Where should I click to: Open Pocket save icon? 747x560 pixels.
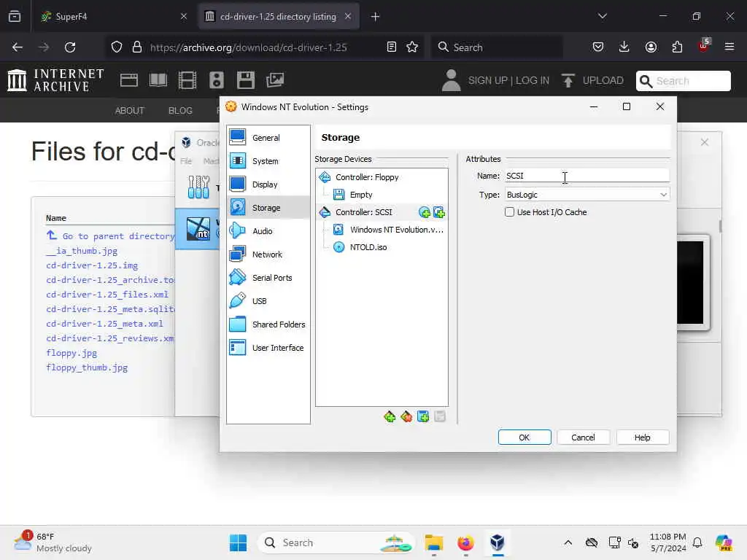tap(598, 47)
